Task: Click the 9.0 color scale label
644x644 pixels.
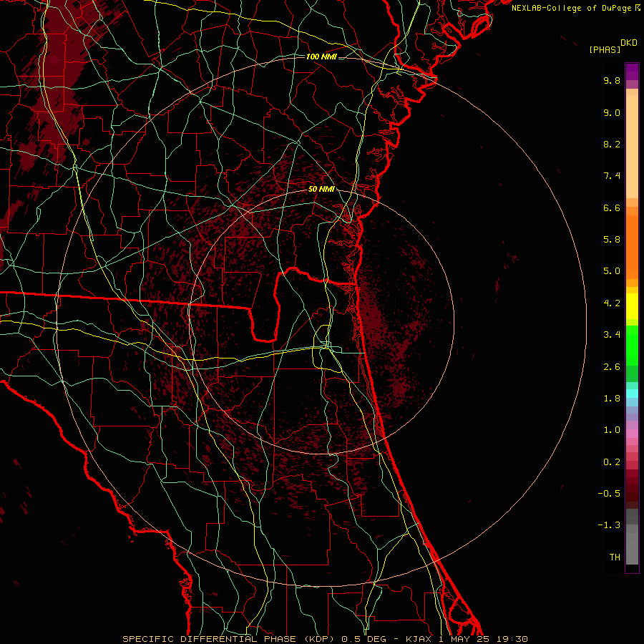Action: (612, 112)
